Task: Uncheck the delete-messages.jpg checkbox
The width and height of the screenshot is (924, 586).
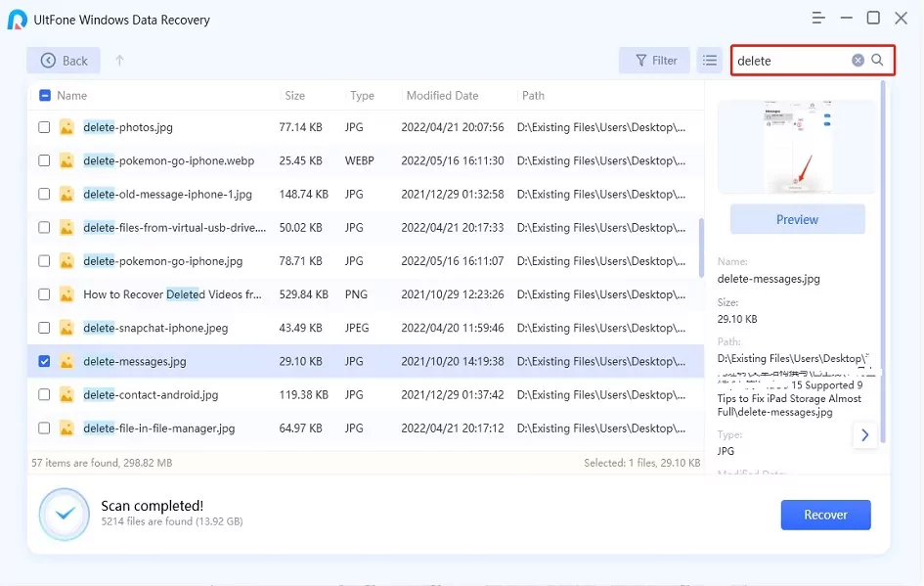Action: [44, 361]
